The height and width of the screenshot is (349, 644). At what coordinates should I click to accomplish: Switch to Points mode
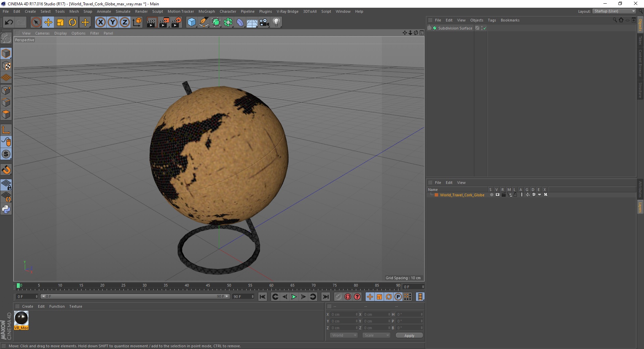(6, 90)
